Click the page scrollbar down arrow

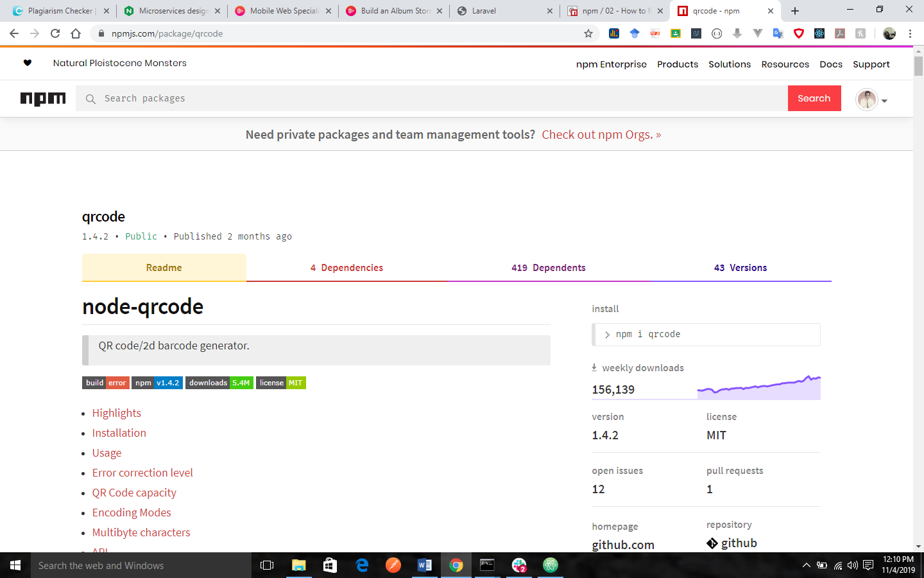pos(919,547)
